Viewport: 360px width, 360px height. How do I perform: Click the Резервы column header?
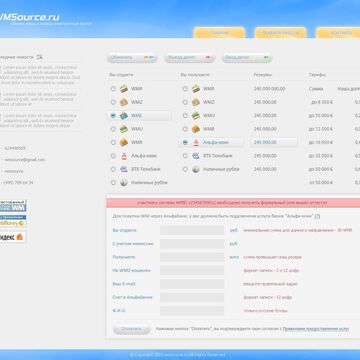[x=262, y=75]
